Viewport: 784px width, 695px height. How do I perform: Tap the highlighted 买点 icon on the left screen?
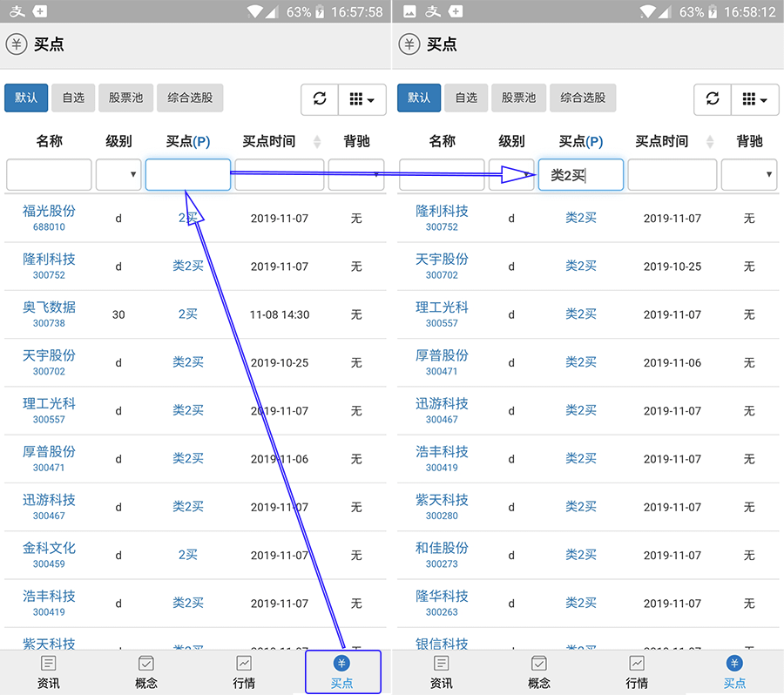(342, 671)
